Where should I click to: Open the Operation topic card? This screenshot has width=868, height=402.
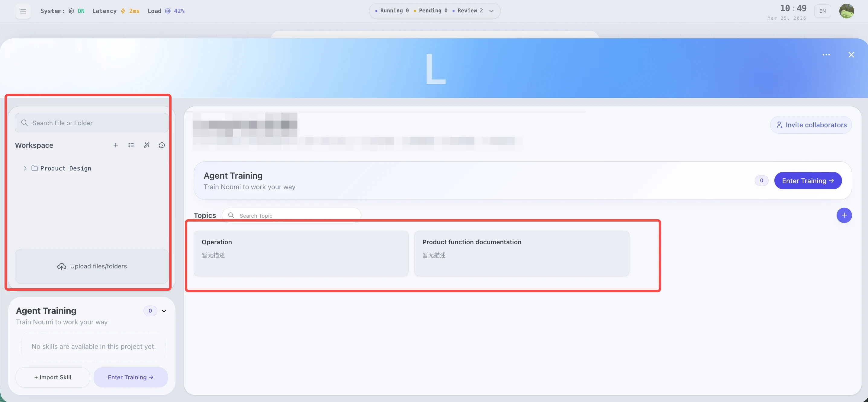click(301, 253)
